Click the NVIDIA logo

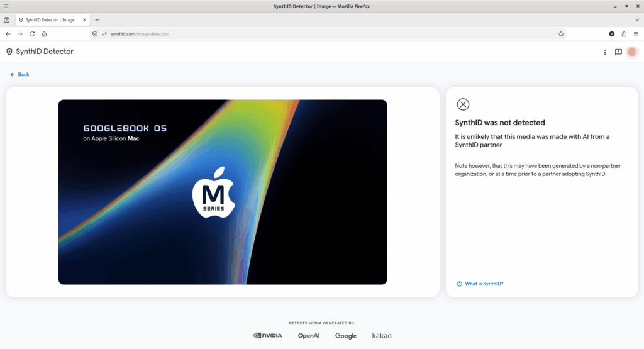coord(267,335)
